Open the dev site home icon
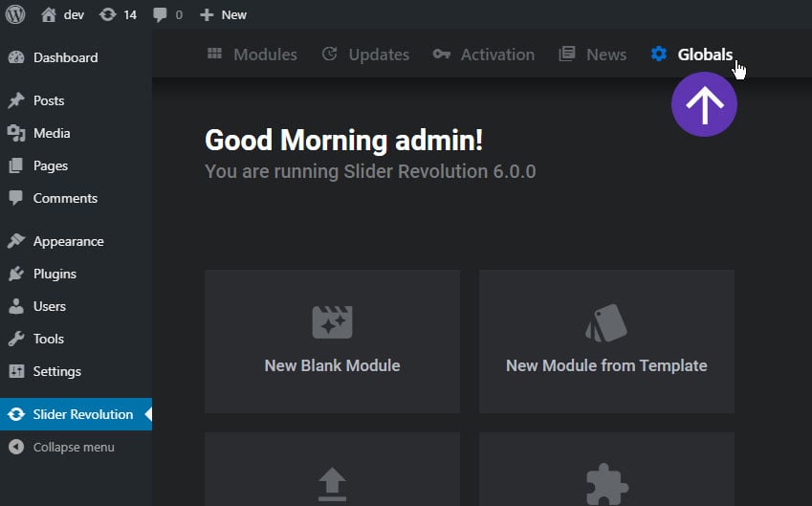This screenshot has height=506, width=812. tap(49, 14)
